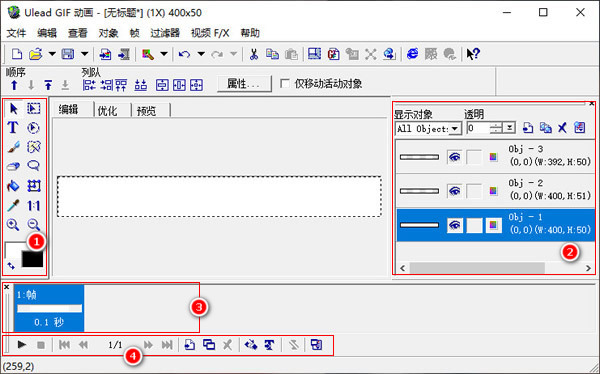The width and height of the screenshot is (600, 374).
Task: Select the Transform tool
Action: [x=34, y=186]
